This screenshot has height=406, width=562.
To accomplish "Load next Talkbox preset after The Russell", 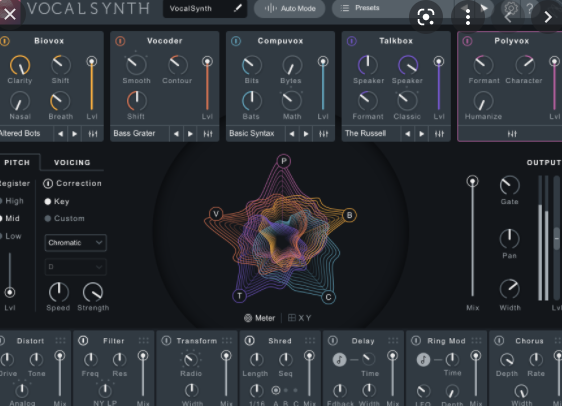I will click(x=422, y=134).
